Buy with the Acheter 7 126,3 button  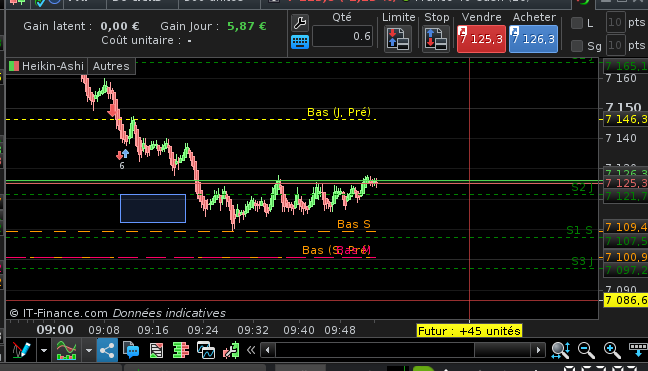[533, 39]
